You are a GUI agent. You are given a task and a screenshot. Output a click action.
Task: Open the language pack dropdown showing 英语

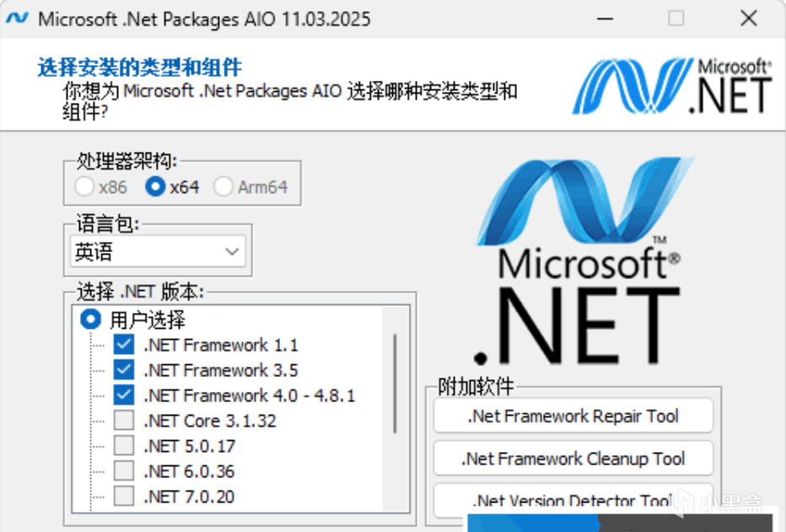pos(158,251)
